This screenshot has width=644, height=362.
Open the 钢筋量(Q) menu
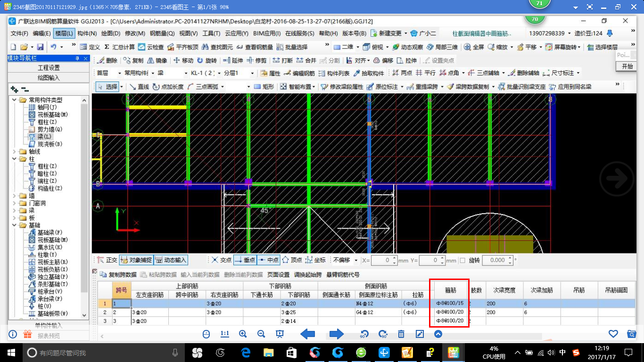pos(162,33)
